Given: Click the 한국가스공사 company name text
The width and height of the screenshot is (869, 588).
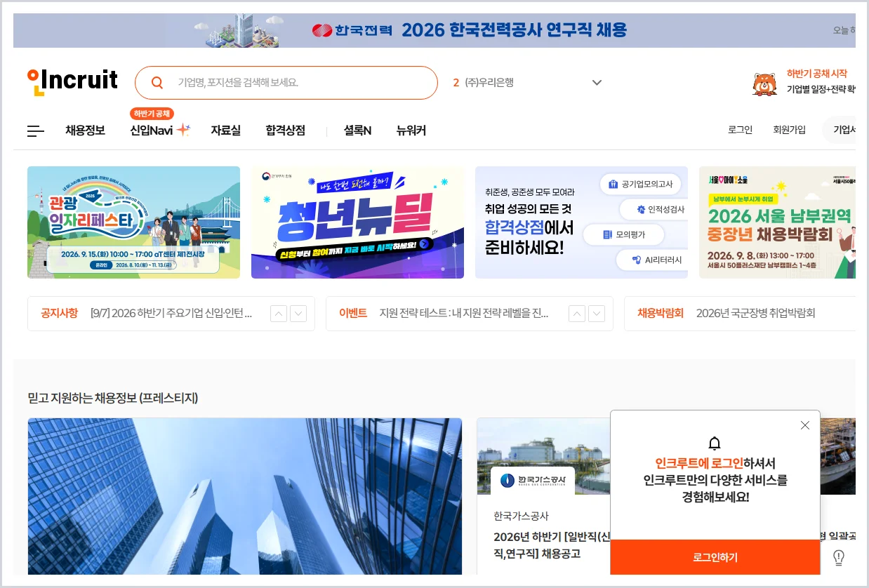Looking at the screenshot, I should [x=521, y=516].
